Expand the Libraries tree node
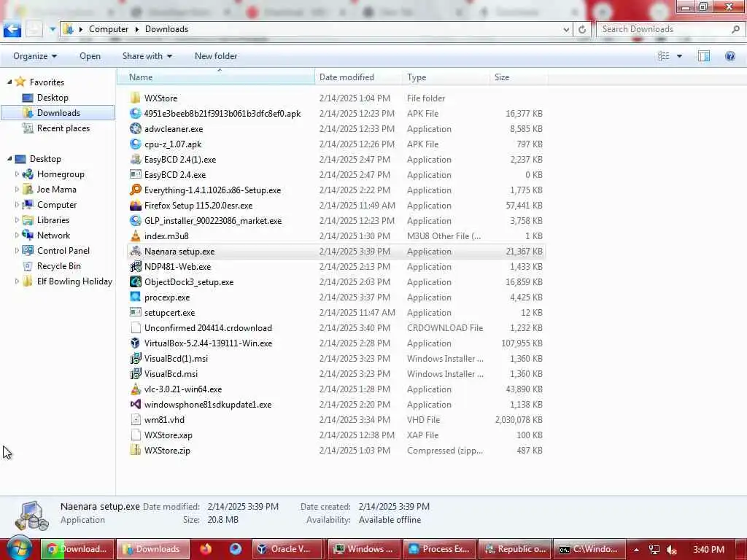The image size is (747, 560). (x=18, y=220)
